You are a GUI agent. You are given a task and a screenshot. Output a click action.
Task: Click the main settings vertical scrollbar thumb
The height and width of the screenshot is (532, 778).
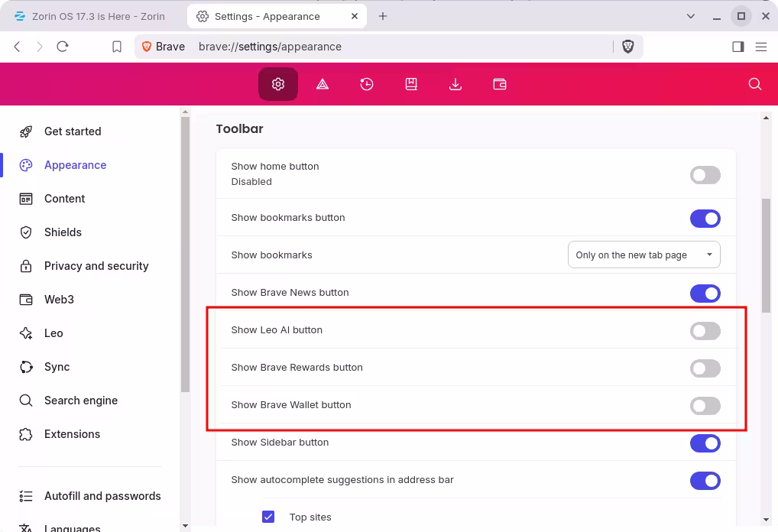(766, 255)
